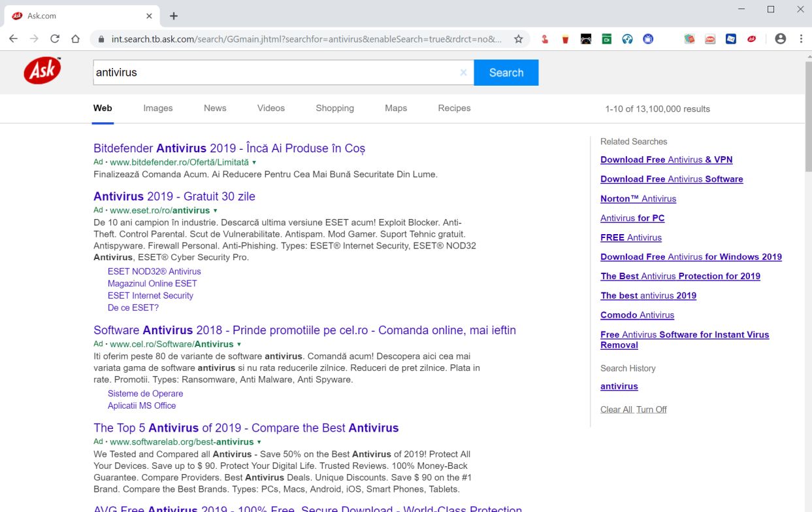Search related 'Antivirus for PC'

[x=632, y=218]
